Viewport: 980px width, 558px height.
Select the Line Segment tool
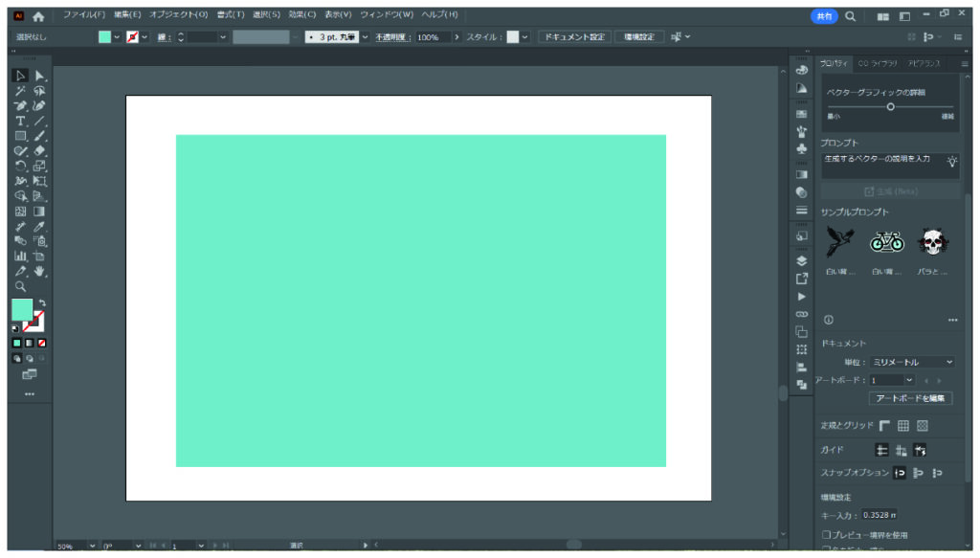coord(39,122)
